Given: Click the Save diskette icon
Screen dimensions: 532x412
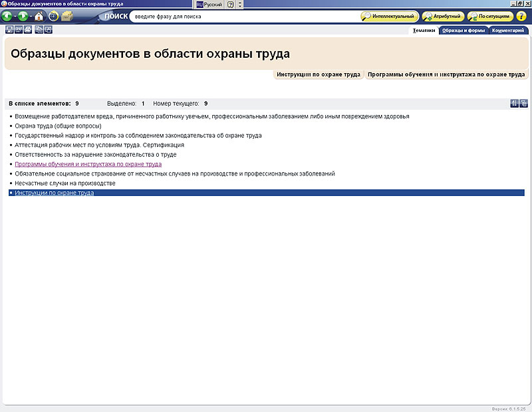Looking at the screenshot, I should [x=9, y=30].
